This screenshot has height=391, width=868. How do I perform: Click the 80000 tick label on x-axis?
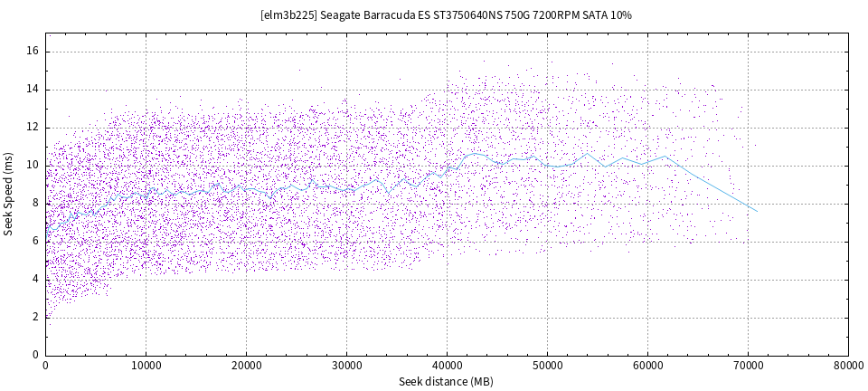click(847, 366)
